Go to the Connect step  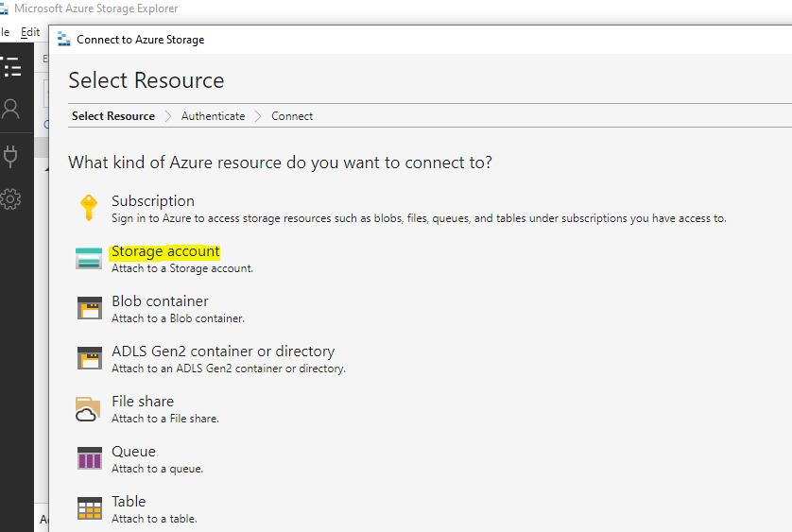292,116
